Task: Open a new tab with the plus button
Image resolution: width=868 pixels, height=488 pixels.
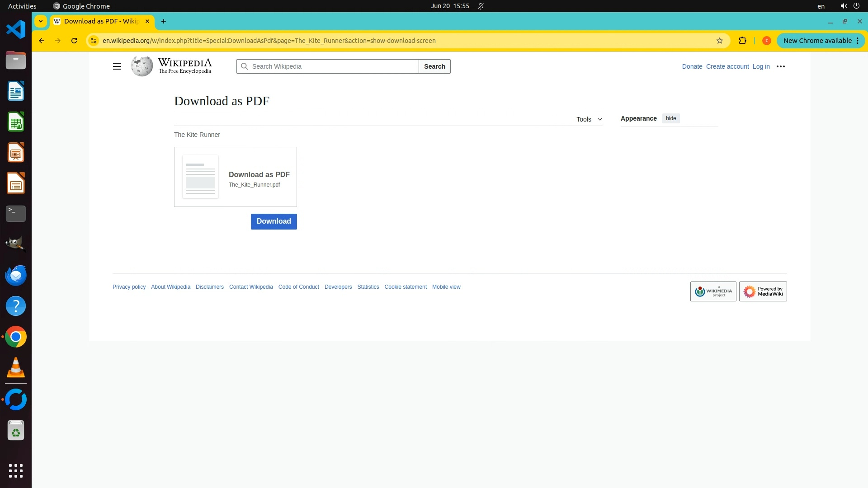Action: pos(164,21)
